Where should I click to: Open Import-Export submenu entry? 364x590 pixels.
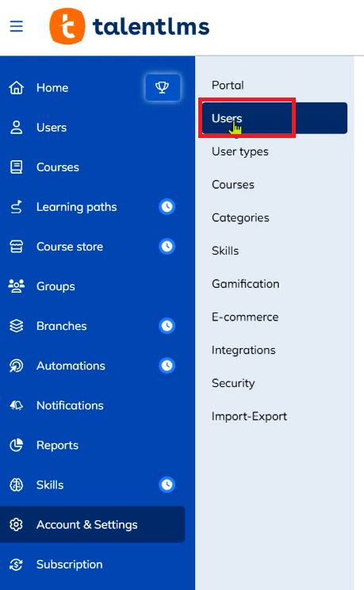point(249,416)
